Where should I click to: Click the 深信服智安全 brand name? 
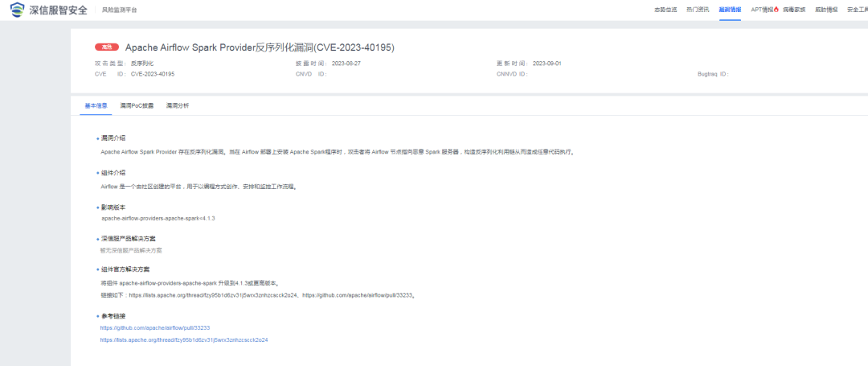58,10
